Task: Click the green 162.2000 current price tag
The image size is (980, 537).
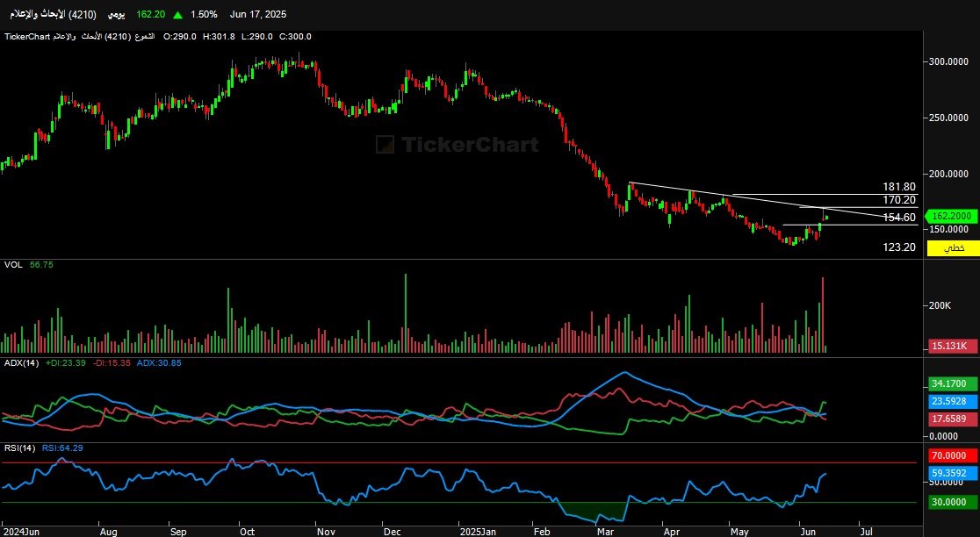Action: (951, 216)
